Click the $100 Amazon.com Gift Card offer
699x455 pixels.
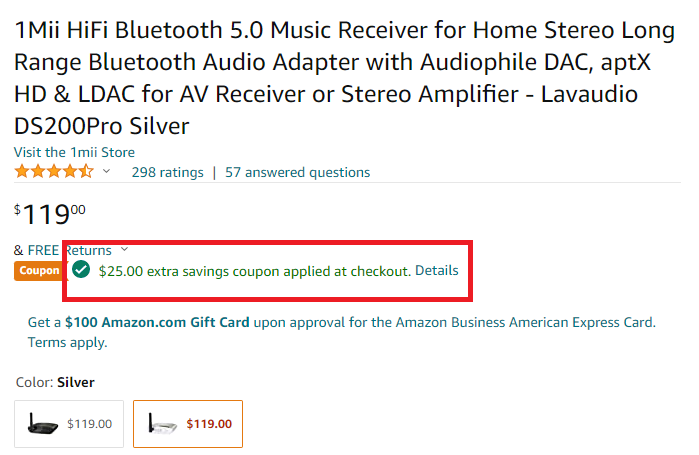157,322
